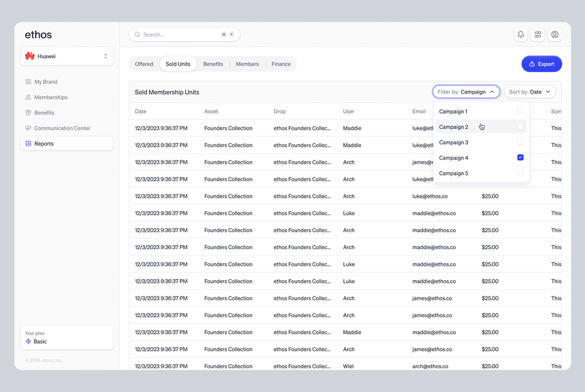Uncheck the Campaign 4 checkbox

pyautogui.click(x=520, y=158)
